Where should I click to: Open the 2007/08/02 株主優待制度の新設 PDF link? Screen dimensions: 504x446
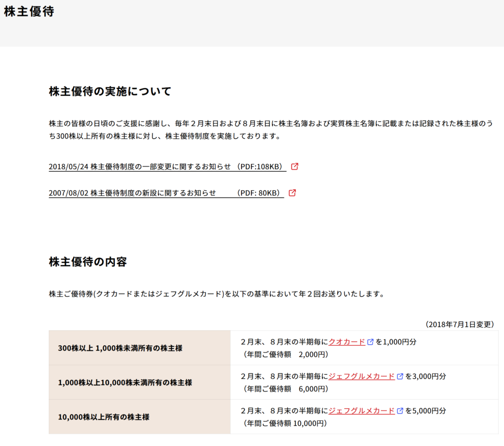click(166, 193)
